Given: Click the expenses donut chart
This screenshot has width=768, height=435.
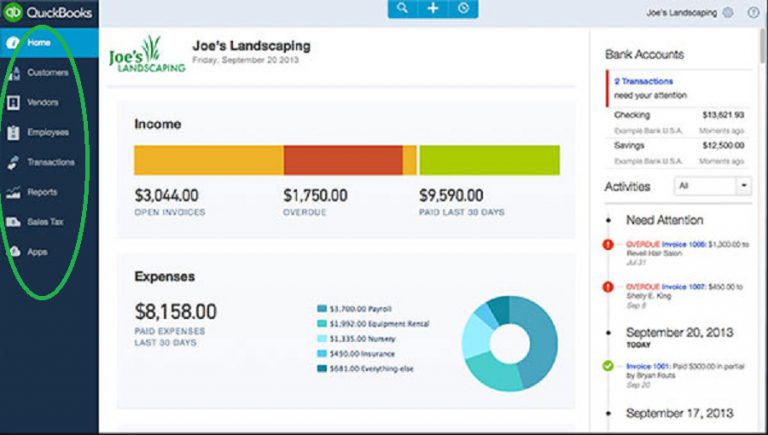Looking at the screenshot, I should click(x=509, y=343).
